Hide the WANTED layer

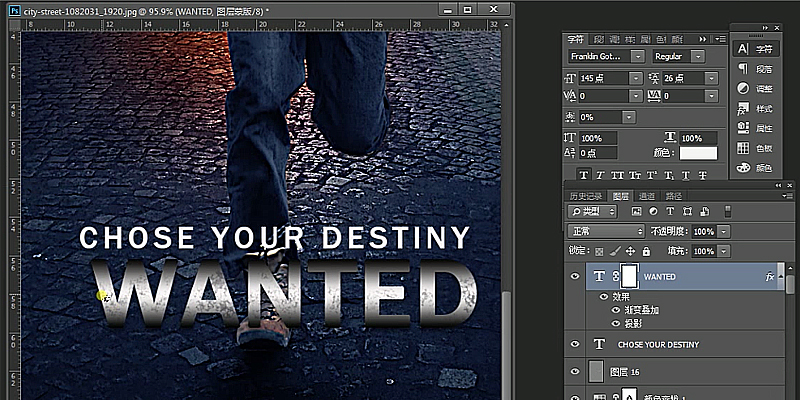coord(575,277)
